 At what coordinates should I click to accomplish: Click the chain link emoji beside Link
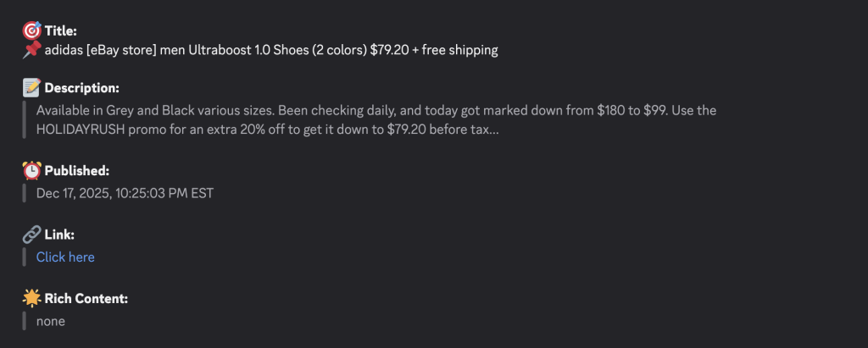tap(32, 235)
